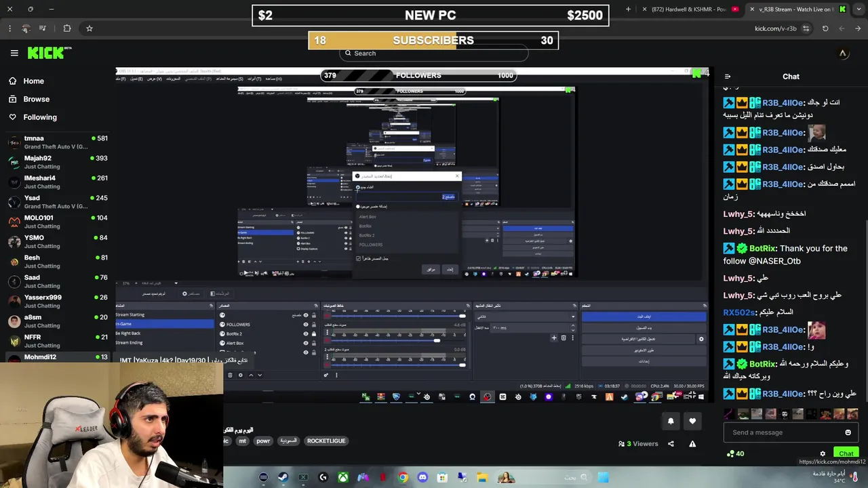Screen dimensions: 868x488
Task: Click the heart follow icon under the stream
Action: click(692, 421)
